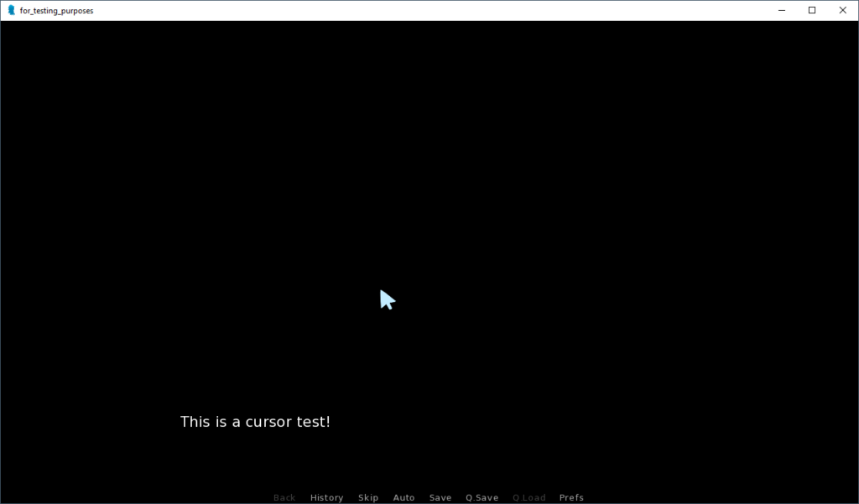Close the for_testing_purposes window
This screenshot has width=859, height=504.
click(842, 10)
